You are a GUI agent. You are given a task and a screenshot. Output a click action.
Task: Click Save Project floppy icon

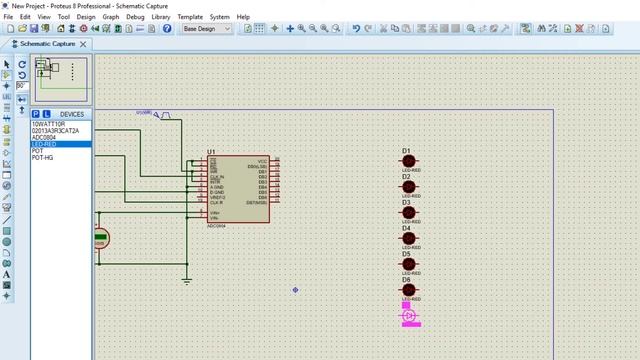coord(34,29)
